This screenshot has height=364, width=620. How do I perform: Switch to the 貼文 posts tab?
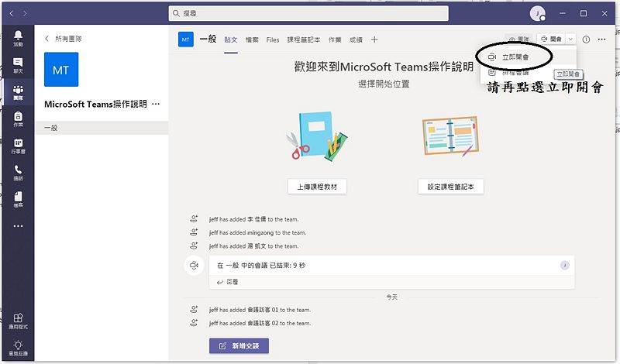(x=231, y=40)
